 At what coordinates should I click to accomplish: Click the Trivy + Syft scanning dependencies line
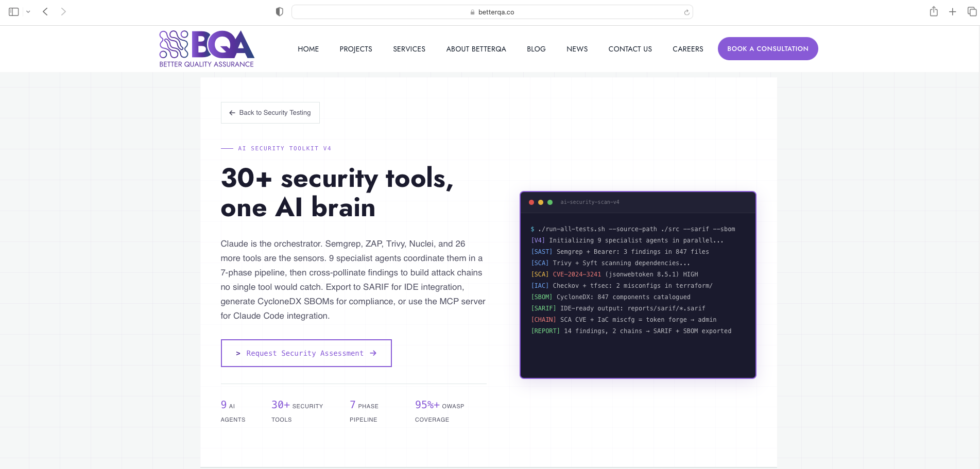point(610,263)
